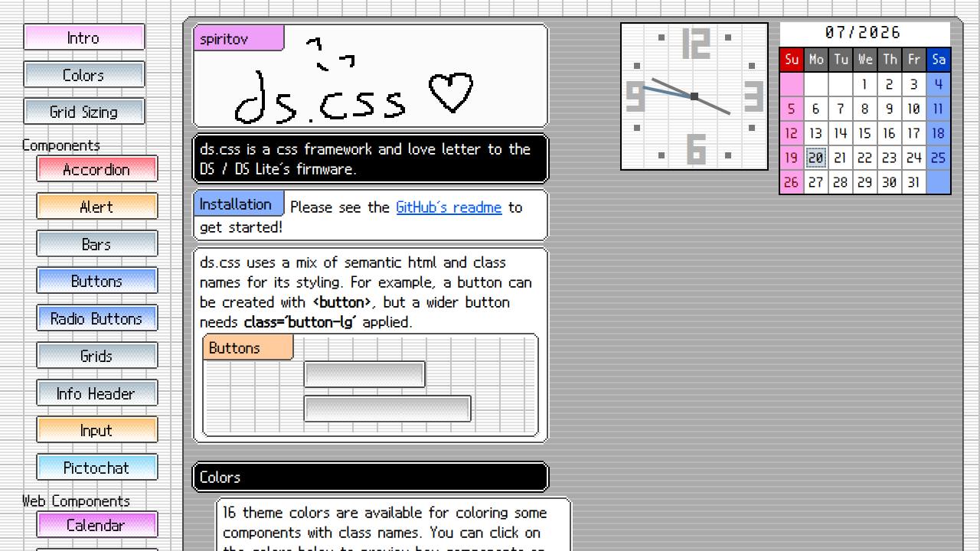The height and width of the screenshot is (551, 980).
Task: Select calendar day 1
Action: (x=865, y=84)
